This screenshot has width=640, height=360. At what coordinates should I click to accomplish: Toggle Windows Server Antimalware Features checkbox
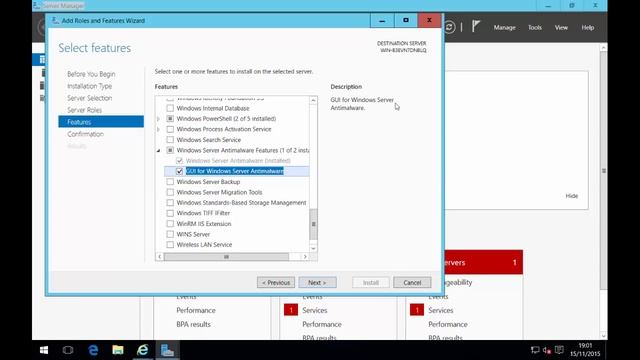170,150
